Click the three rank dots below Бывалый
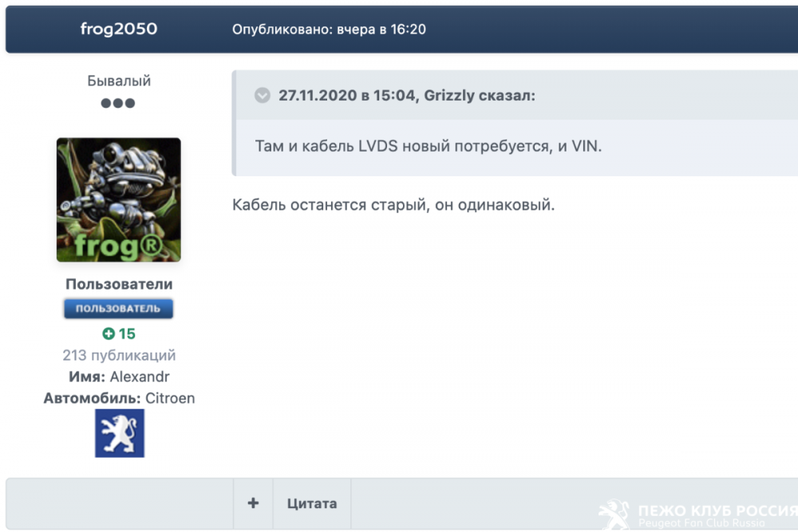The image size is (798, 532). [118, 103]
